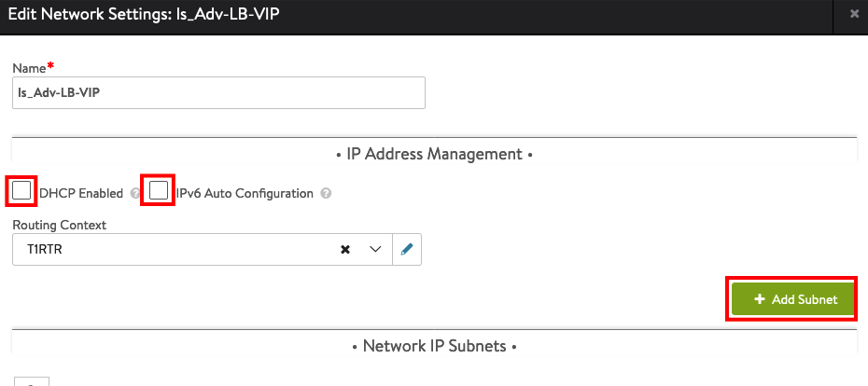Tick the IPv6 Auto Configuration checkbox

click(159, 191)
